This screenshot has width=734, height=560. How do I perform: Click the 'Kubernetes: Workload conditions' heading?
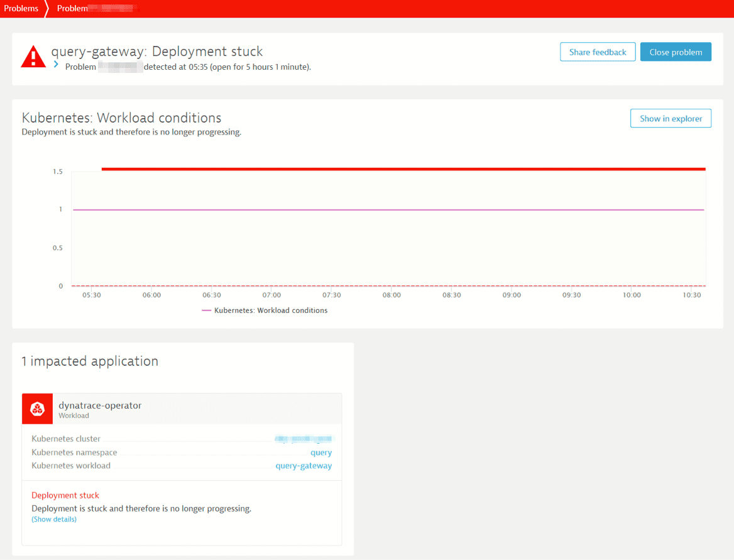pyautogui.click(x=121, y=118)
